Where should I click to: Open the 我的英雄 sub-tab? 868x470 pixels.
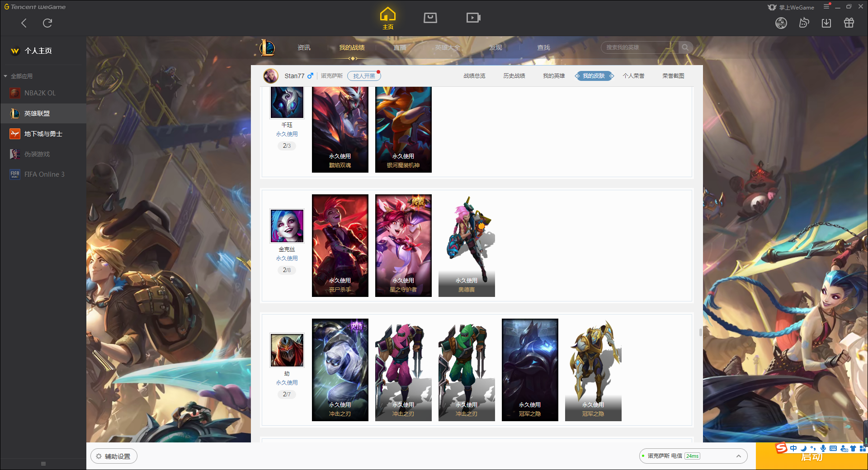[x=554, y=76]
